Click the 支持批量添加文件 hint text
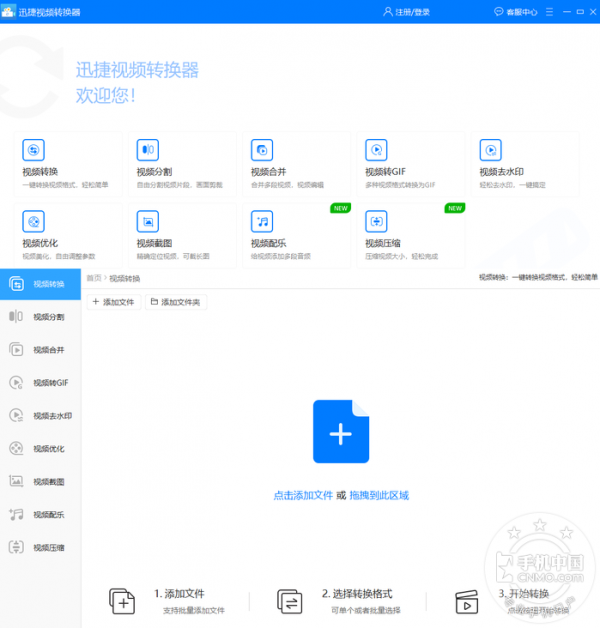 pyautogui.click(x=194, y=610)
